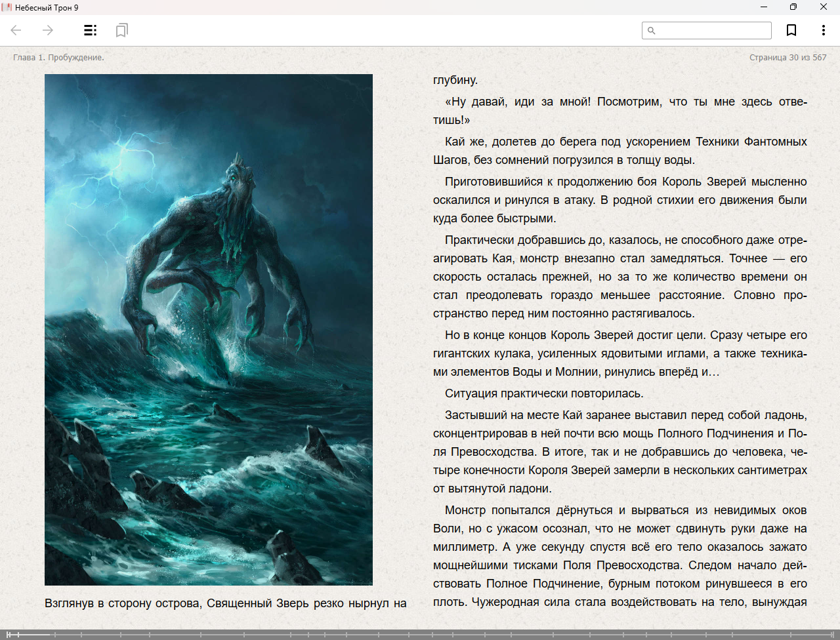Open the table of contents
Image resolution: width=840 pixels, height=640 pixels.
(x=90, y=30)
